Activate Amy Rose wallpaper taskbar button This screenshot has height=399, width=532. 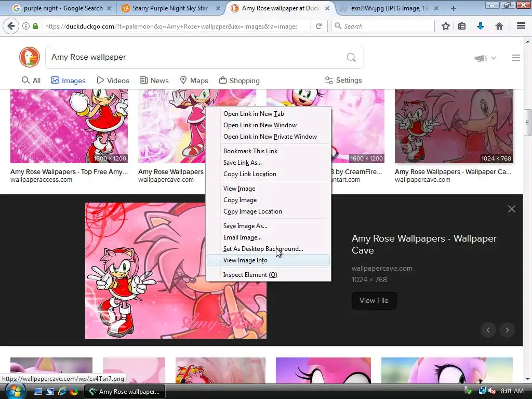pyautogui.click(x=124, y=392)
